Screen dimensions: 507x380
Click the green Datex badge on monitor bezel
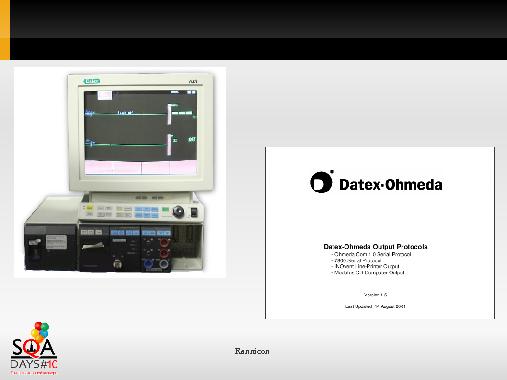click(x=92, y=81)
